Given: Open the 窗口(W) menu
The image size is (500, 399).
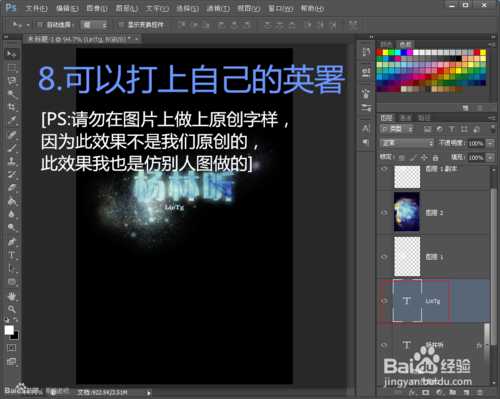Looking at the screenshot, I should pyautogui.click(x=281, y=8).
